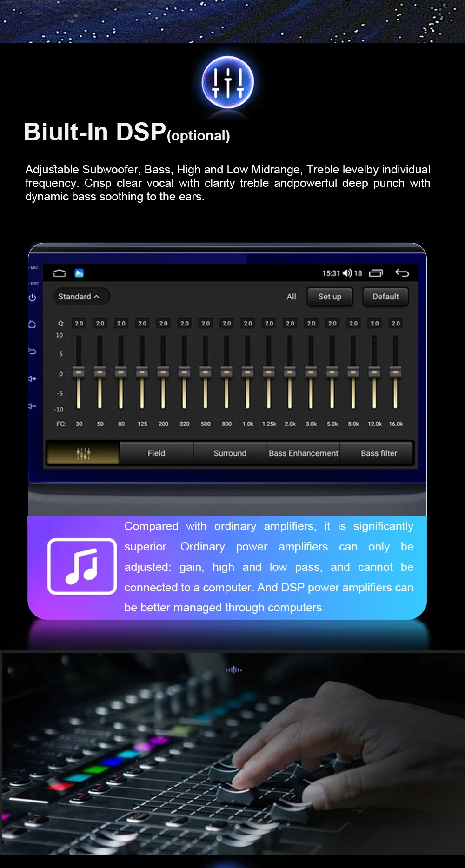This screenshot has width=465, height=868.
Task: Open the Bass Enhancement tab
Action: [x=303, y=453]
